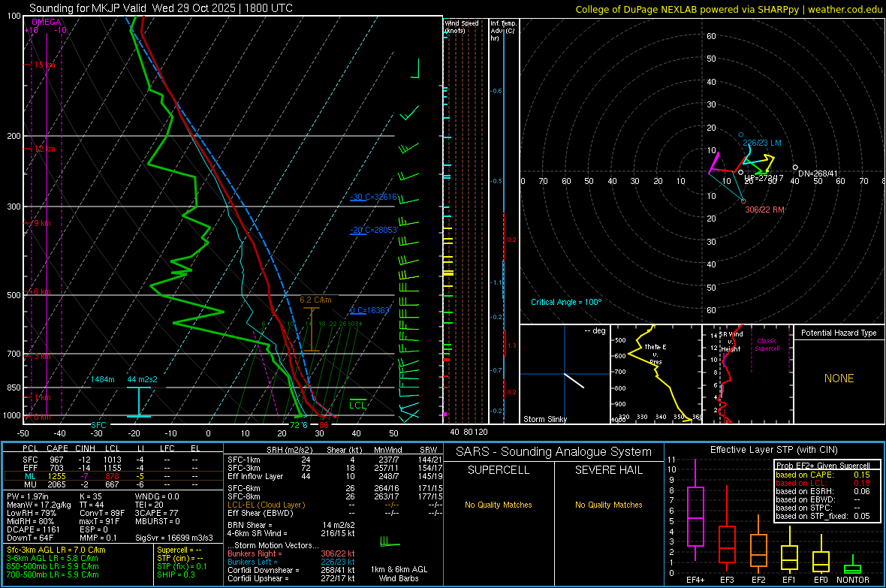Click the EFF parcel row label
886x588 pixels.
pos(30,468)
